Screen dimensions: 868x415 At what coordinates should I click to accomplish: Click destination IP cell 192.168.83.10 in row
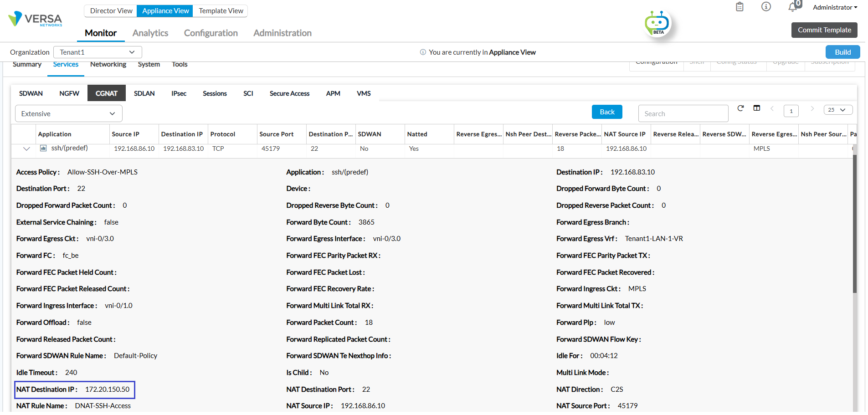tap(184, 149)
